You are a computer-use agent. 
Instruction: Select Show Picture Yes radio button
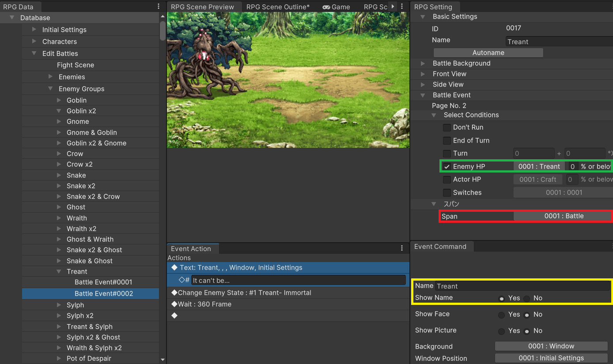click(x=501, y=331)
